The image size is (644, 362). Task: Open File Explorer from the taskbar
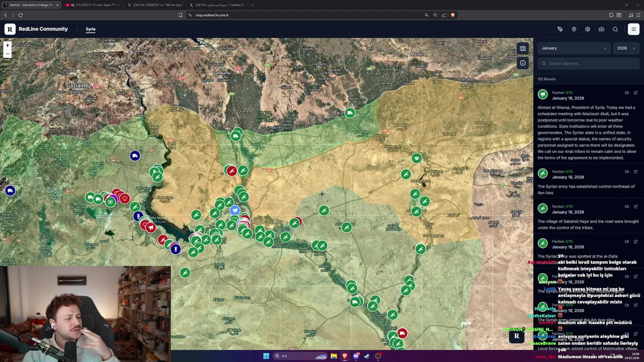[334, 356]
